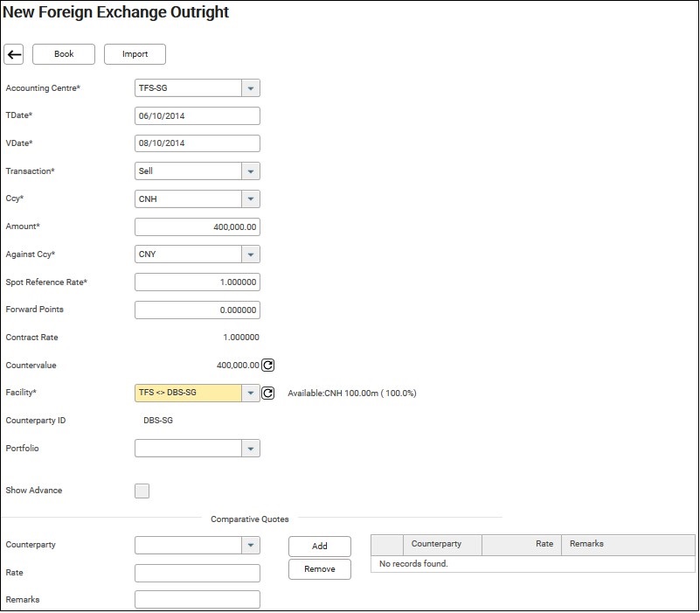Open the Accounting Centre dropdown
This screenshot has width=700, height=613.
click(251, 88)
